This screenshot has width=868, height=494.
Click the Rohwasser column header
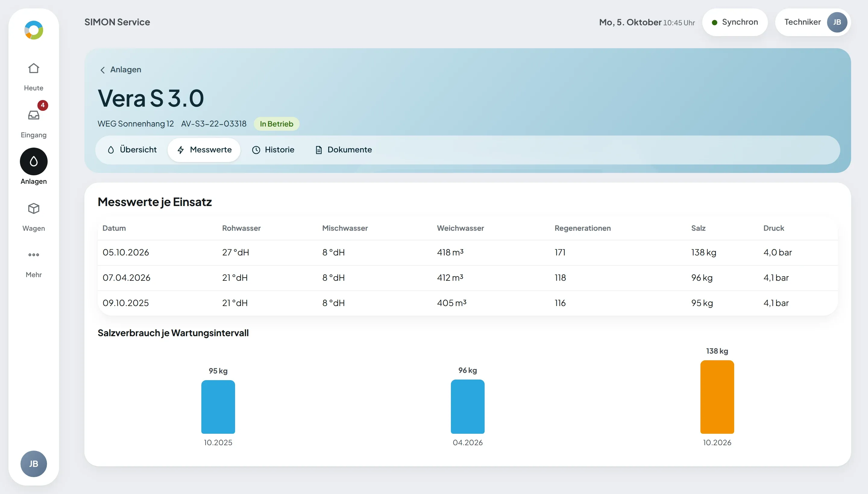pyautogui.click(x=241, y=228)
